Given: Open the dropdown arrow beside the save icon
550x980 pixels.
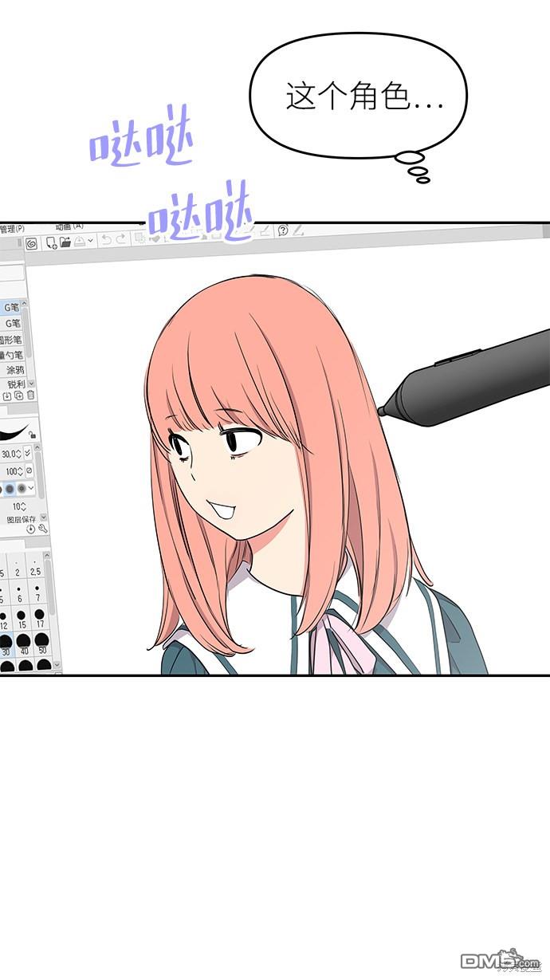Looking at the screenshot, I should pyautogui.click(x=89, y=239).
